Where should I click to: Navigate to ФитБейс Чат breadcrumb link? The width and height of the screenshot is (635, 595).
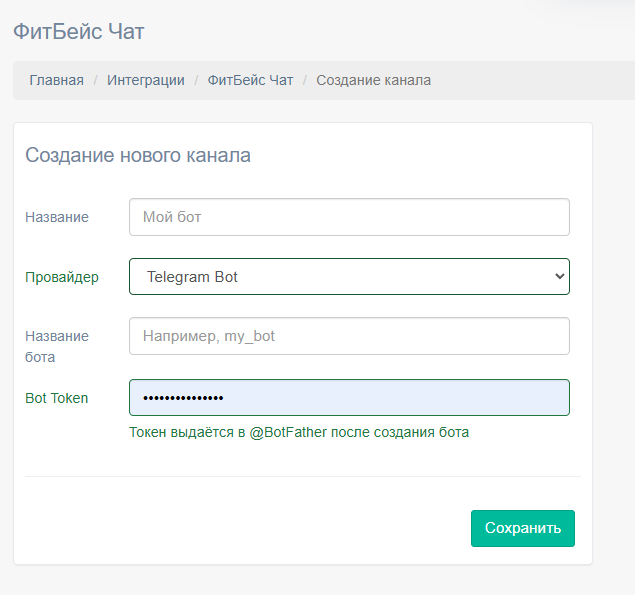point(250,80)
